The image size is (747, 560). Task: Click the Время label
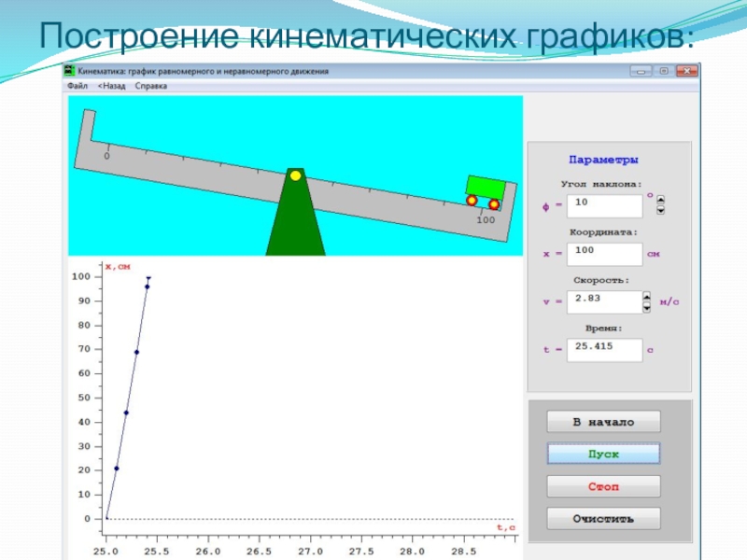[x=603, y=329]
